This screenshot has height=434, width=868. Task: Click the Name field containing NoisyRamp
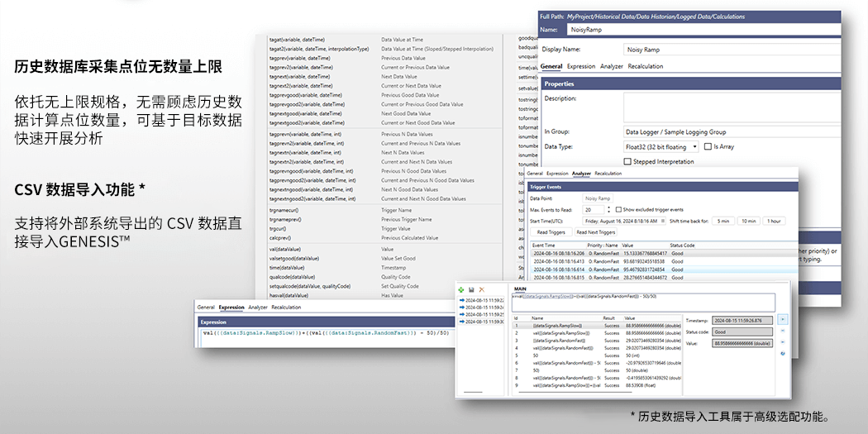[704, 30]
